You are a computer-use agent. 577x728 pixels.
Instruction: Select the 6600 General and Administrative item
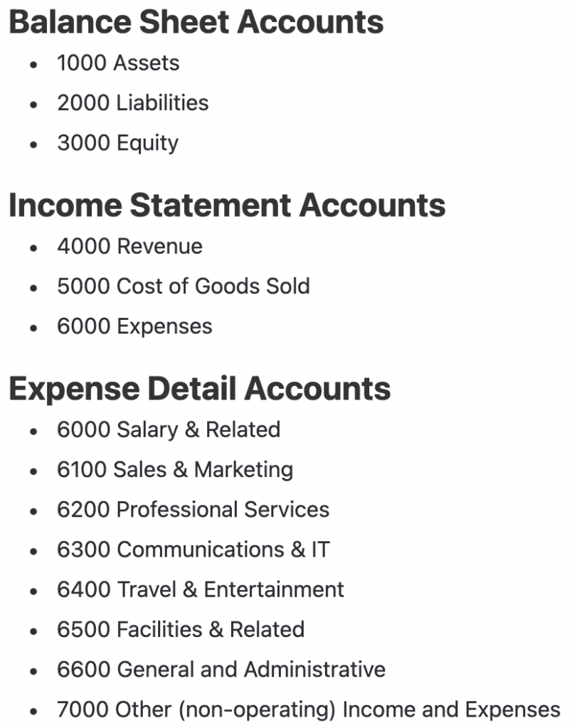(x=221, y=669)
